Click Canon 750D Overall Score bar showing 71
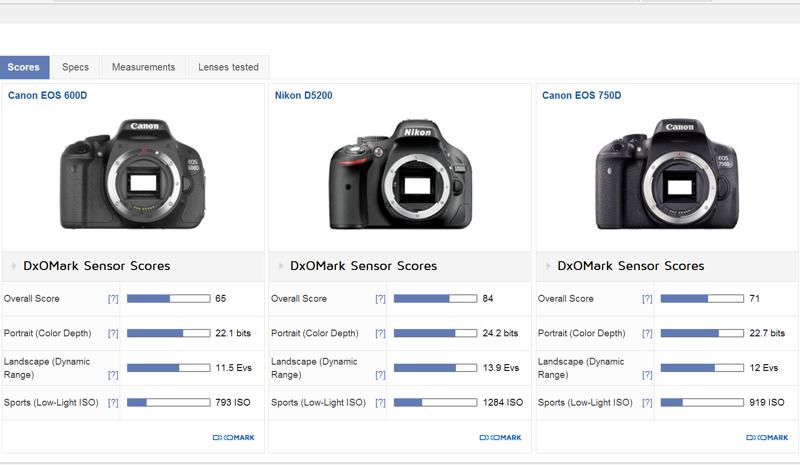 (702, 299)
